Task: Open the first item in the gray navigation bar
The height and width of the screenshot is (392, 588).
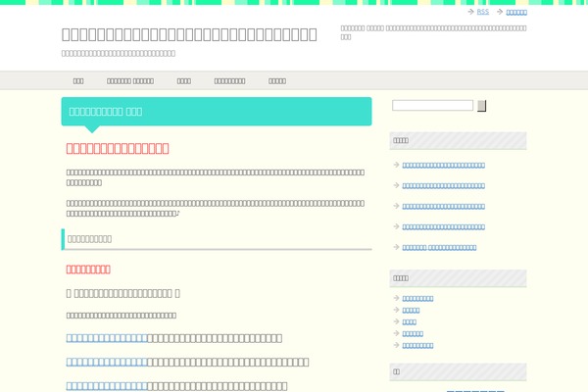Action: [x=78, y=81]
